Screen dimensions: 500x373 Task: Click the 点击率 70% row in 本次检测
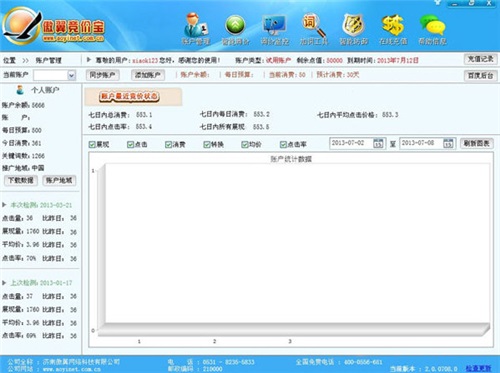(39, 258)
